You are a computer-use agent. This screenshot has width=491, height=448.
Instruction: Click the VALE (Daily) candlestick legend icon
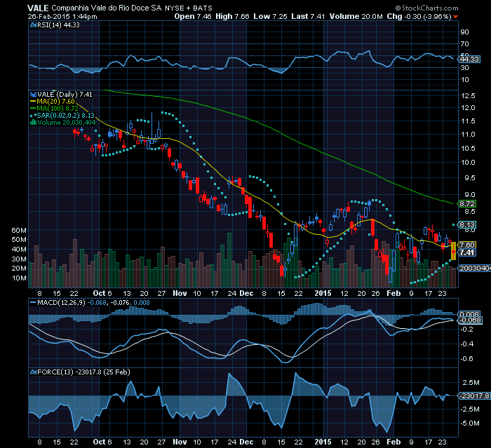coord(33,94)
